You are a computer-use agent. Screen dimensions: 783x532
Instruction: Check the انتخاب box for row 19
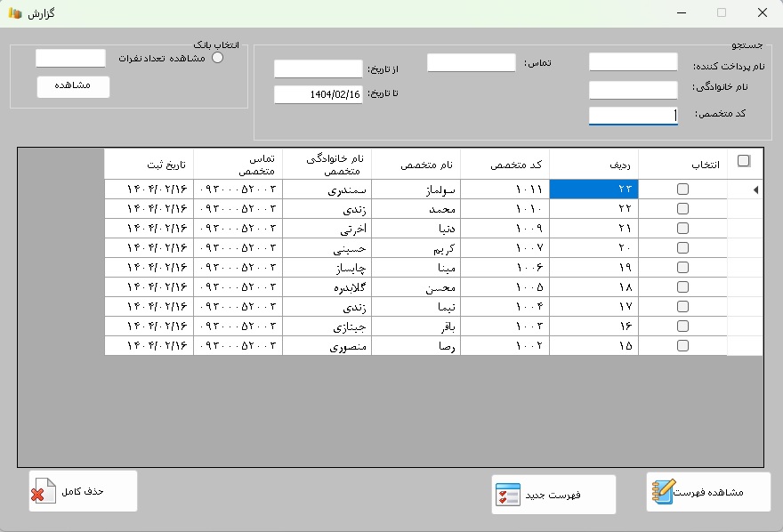pos(682,268)
